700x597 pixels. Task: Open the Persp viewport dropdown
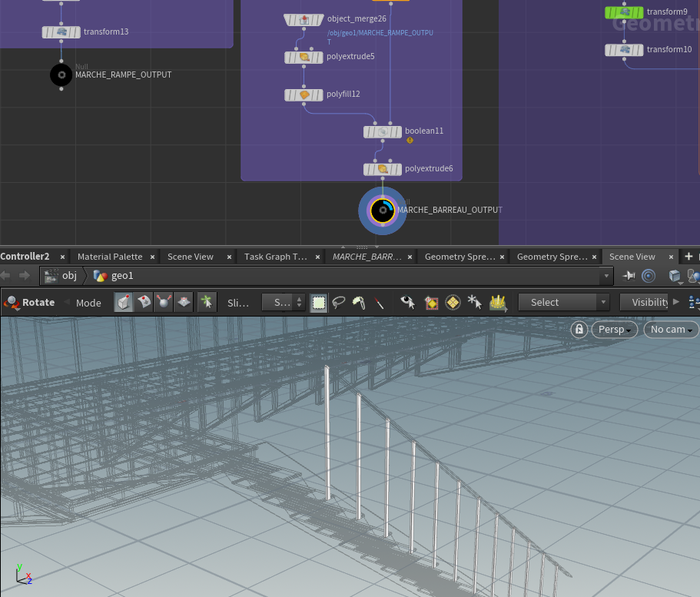(615, 329)
